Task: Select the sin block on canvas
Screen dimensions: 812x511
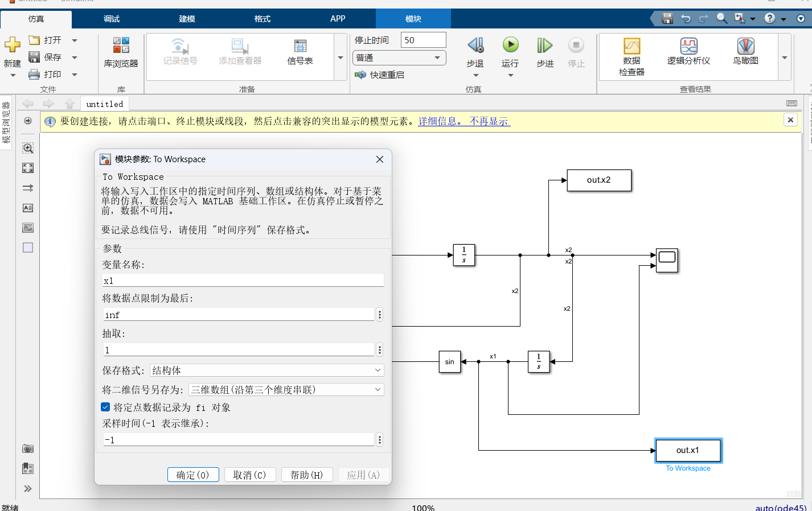Action: 449,362
